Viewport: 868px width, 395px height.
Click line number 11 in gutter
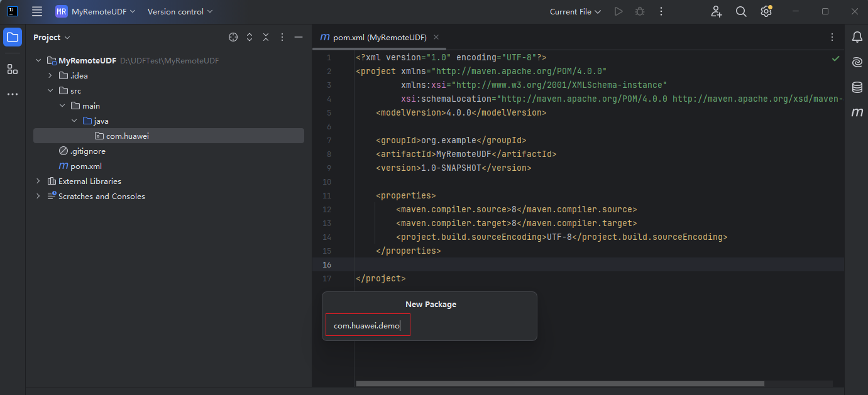click(x=327, y=195)
